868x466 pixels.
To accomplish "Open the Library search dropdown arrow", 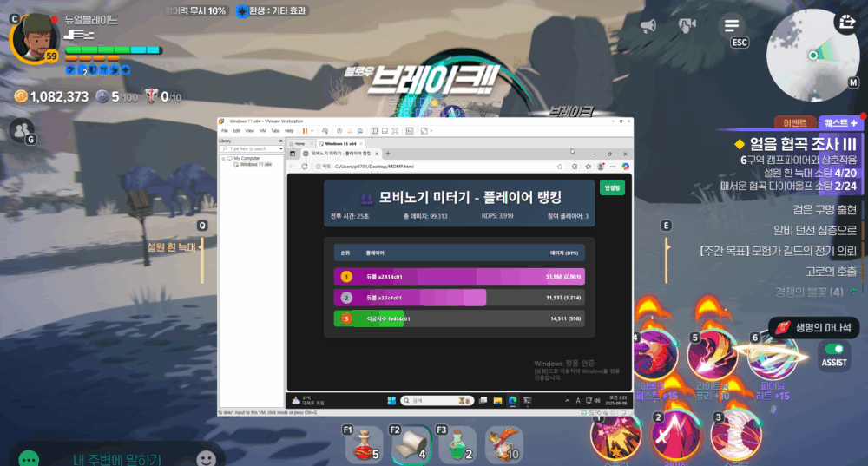I will [x=281, y=149].
